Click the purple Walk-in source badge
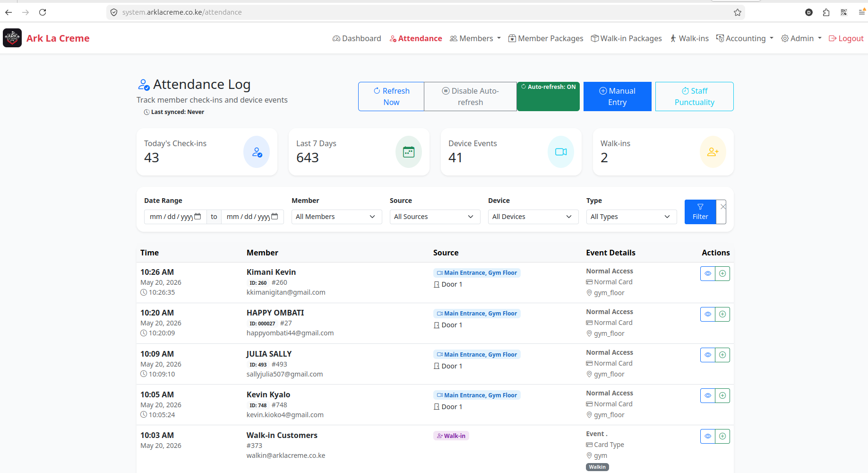The height and width of the screenshot is (473, 868). [451, 436]
